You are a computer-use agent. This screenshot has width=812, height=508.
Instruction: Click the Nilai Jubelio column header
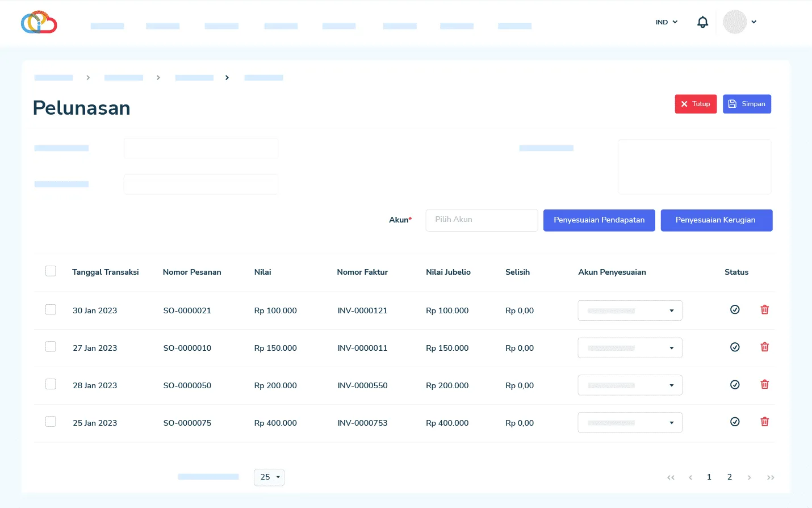[449, 272]
